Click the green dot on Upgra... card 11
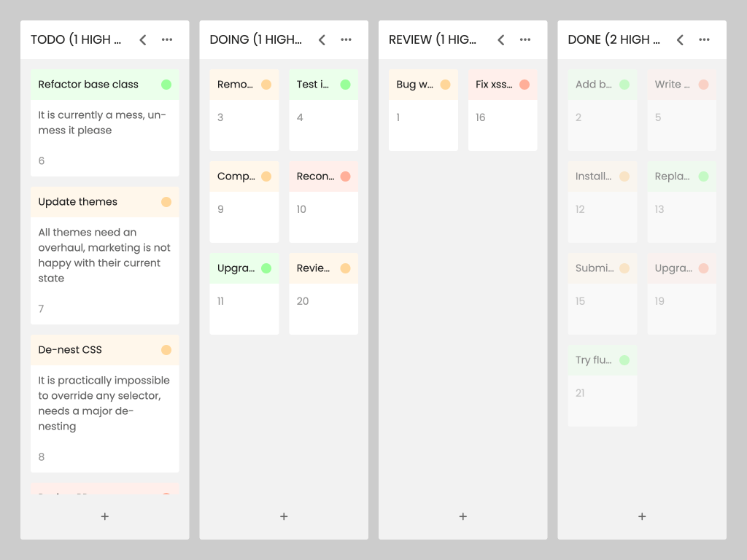Viewport: 747px width, 560px height. pyautogui.click(x=266, y=268)
